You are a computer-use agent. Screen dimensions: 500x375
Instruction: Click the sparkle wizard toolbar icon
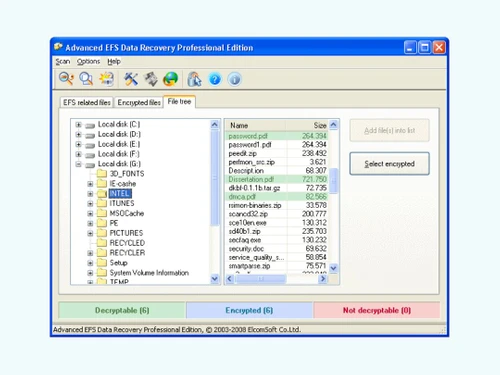coord(106,79)
